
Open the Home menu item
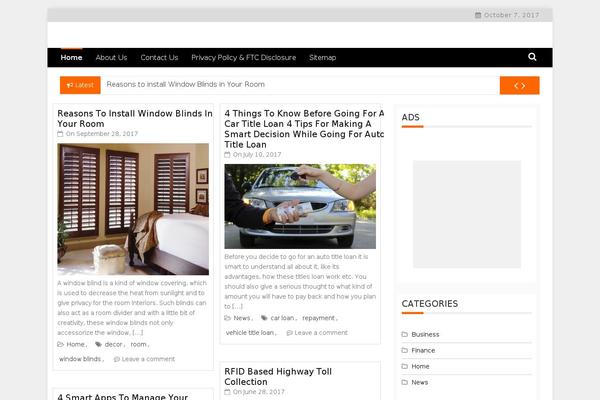click(x=71, y=57)
